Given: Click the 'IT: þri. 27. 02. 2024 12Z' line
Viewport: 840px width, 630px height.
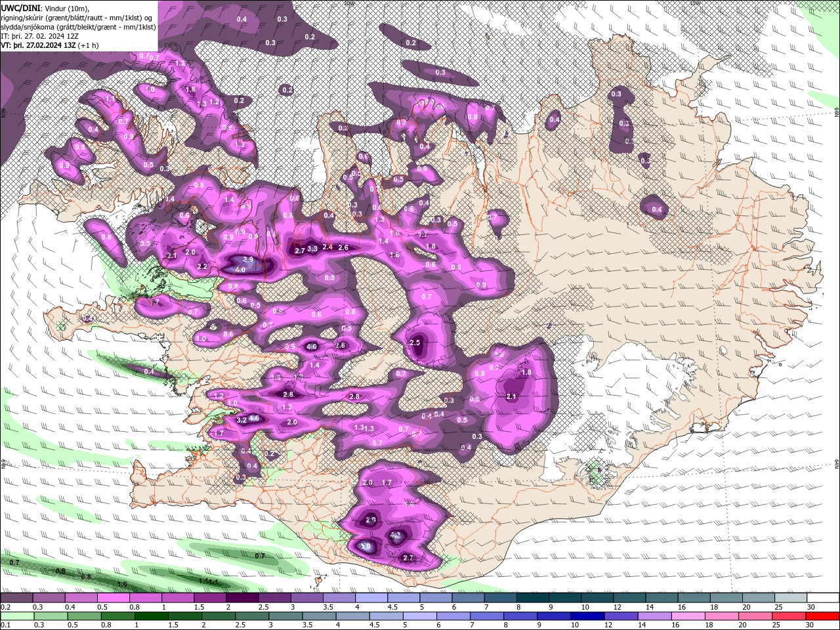Looking at the screenshot, I should pyautogui.click(x=39, y=36).
